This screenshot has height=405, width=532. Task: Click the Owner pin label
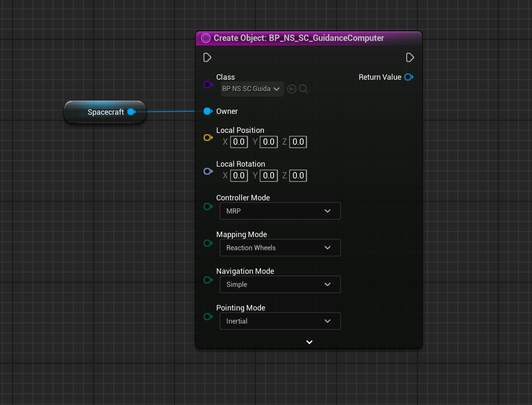[x=227, y=111]
